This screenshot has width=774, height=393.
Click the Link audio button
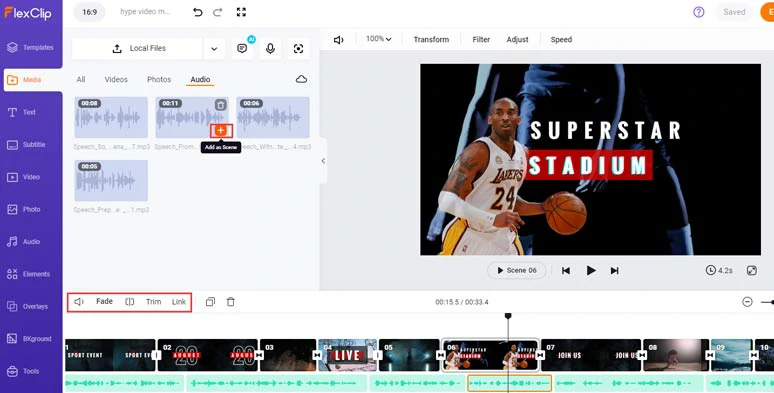click(179, 302)
